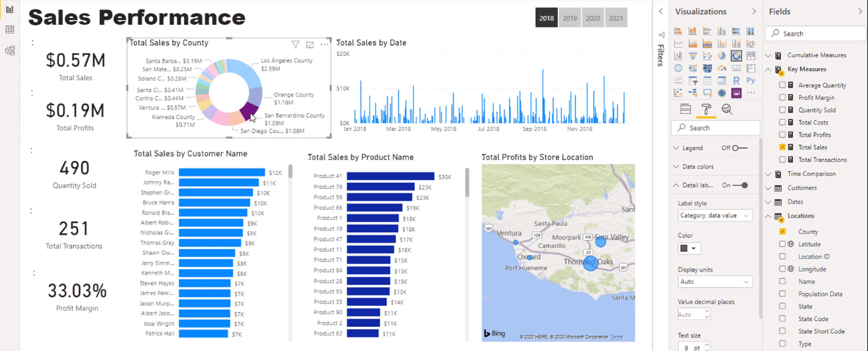Pick the Pie chart visualization
The image size is (868, 351).
[x=722, y=56]
